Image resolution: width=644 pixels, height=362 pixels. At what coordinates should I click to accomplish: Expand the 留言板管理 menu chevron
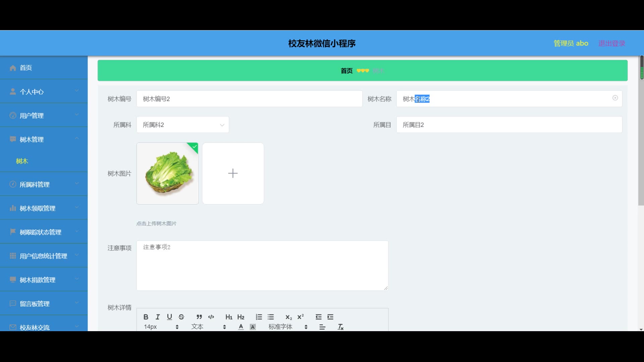tap(77, 302)
